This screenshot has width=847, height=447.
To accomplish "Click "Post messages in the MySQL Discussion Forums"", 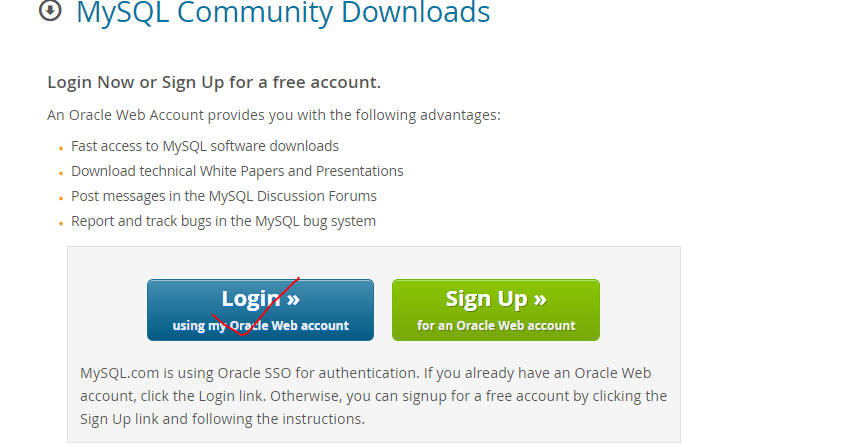I will click(224, 196).
